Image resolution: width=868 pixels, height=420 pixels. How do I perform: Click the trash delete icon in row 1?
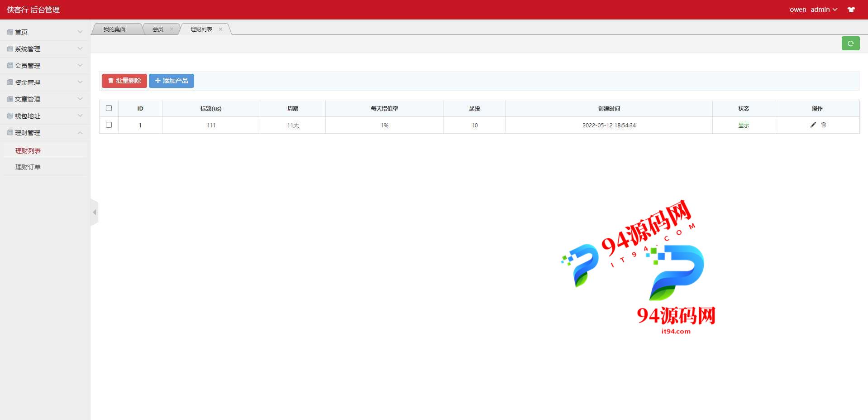pos(824,125)
